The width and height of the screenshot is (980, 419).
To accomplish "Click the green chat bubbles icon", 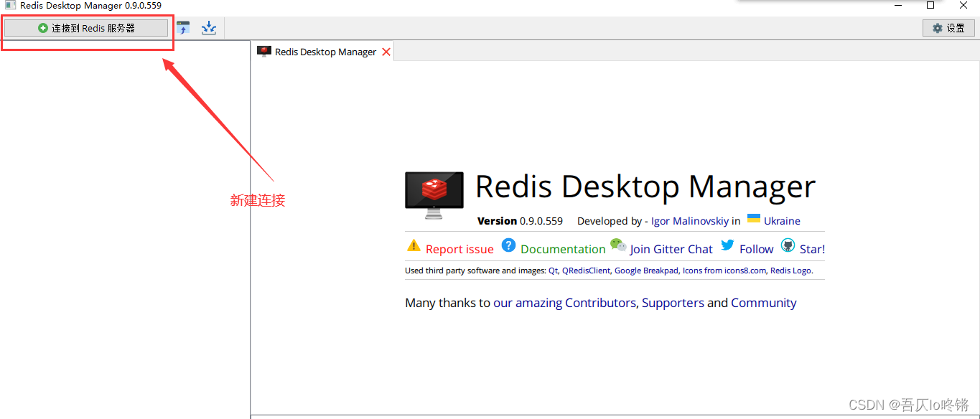I will [617, 245].
